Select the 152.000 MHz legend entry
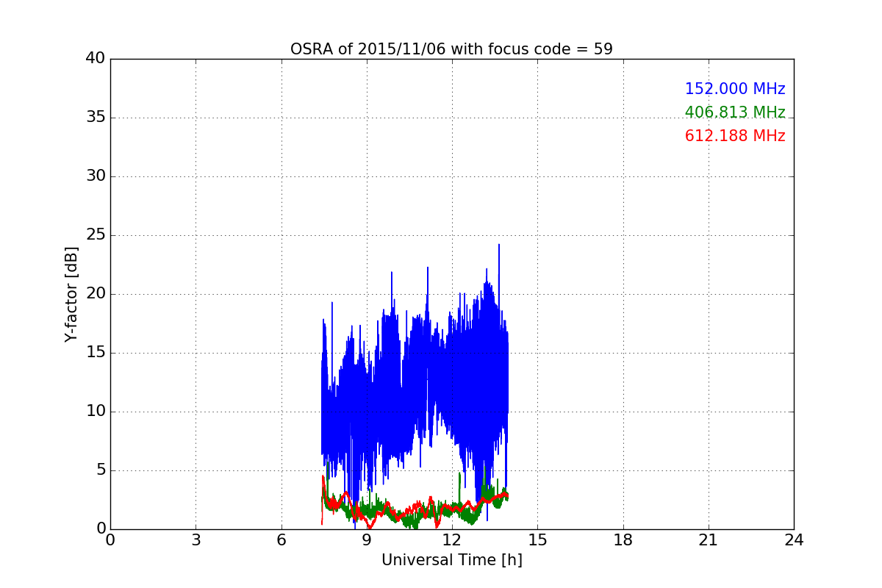Screen dimensions: 882x588 tap(735, 89)
